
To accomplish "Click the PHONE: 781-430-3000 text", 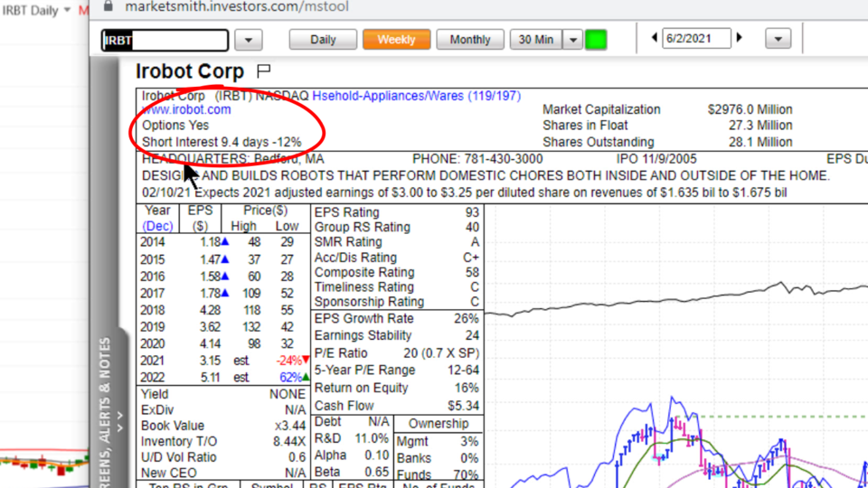I will coord(477,159).
